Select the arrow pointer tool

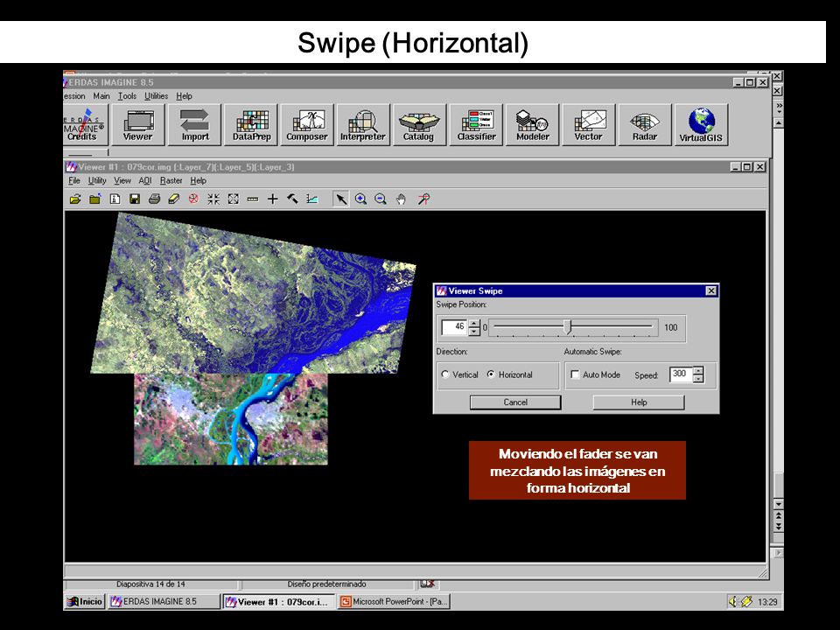tap(340, 199)
